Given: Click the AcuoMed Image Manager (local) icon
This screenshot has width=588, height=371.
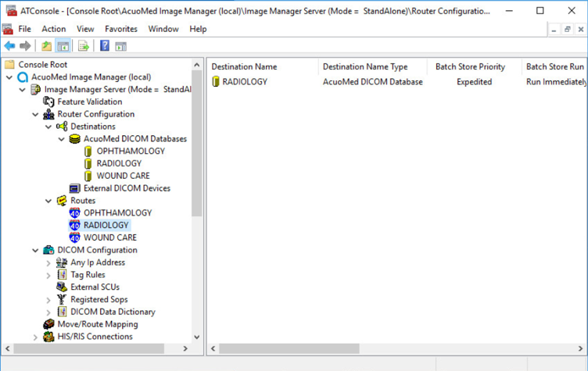Looking at the screenshot, I should pyautogui.click(x=23, y=77).
